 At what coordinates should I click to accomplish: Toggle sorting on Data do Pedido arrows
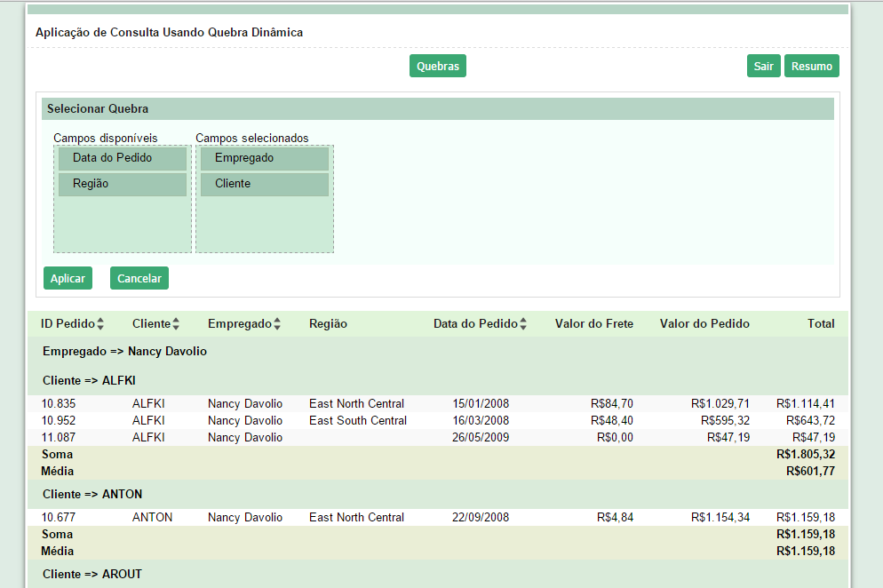pyautogui.click(x=523, y=324)
